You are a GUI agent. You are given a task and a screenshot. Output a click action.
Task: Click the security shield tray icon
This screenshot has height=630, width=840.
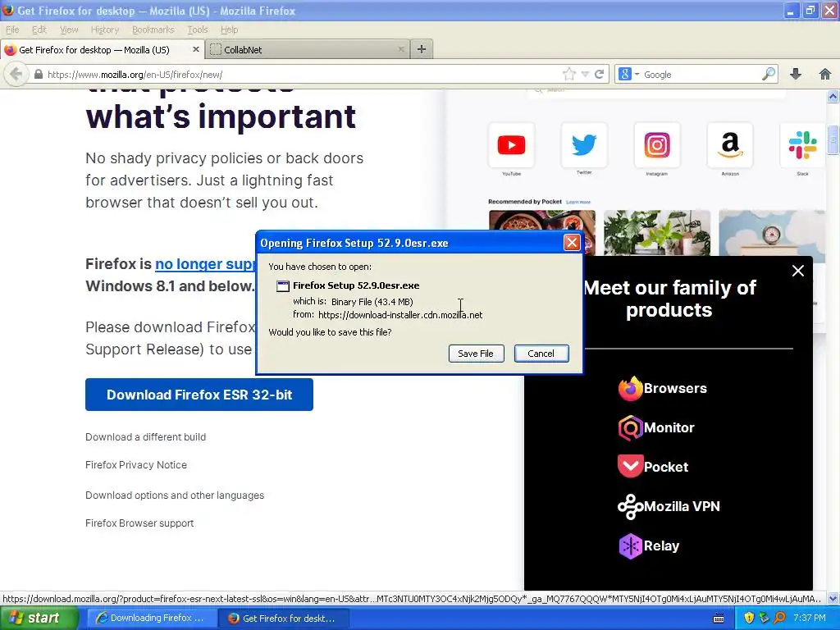pos(749,619)
